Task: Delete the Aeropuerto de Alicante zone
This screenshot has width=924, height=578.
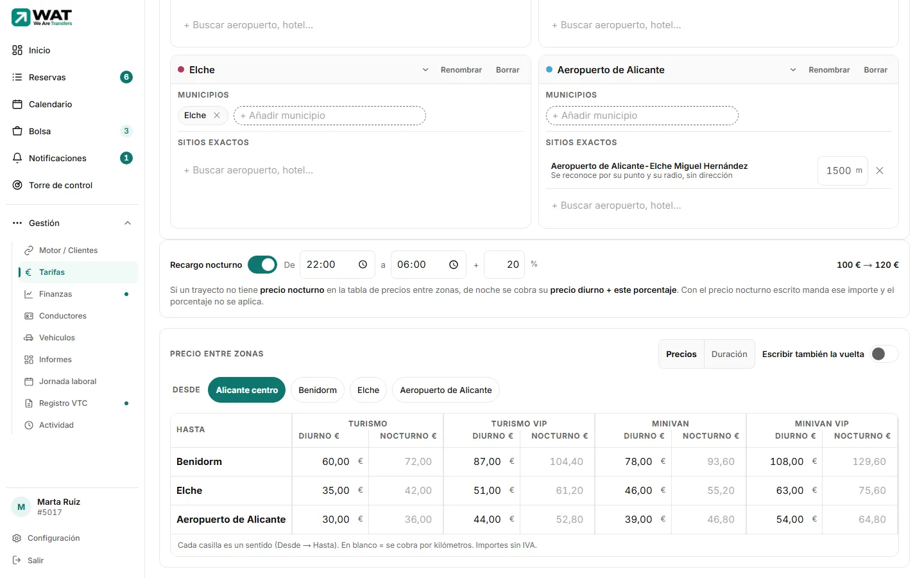Action: 875,70
